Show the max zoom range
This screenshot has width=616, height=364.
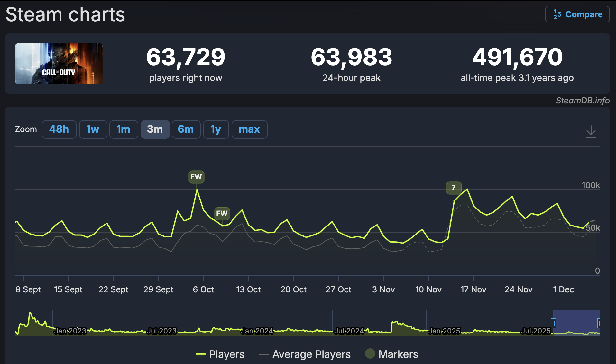coord(249,129)
